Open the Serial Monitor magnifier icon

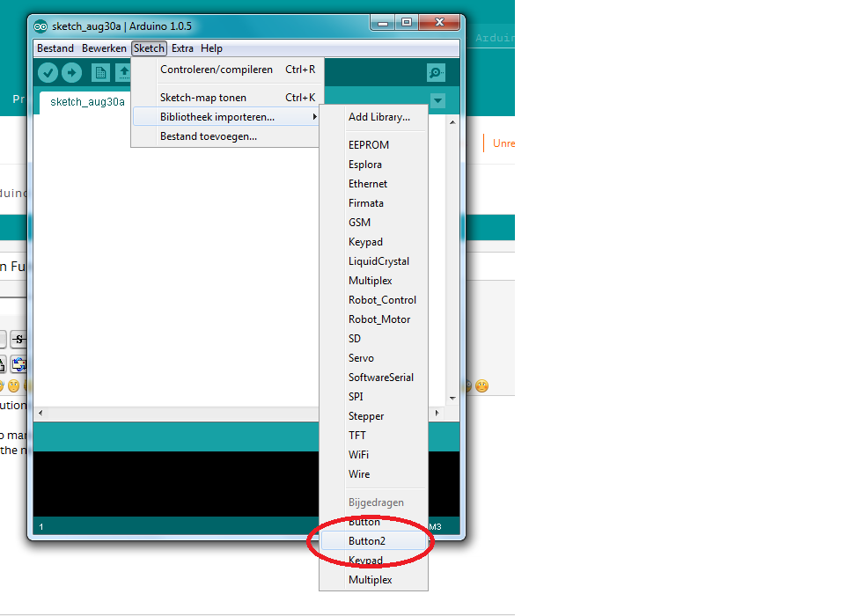pos(434,72)
